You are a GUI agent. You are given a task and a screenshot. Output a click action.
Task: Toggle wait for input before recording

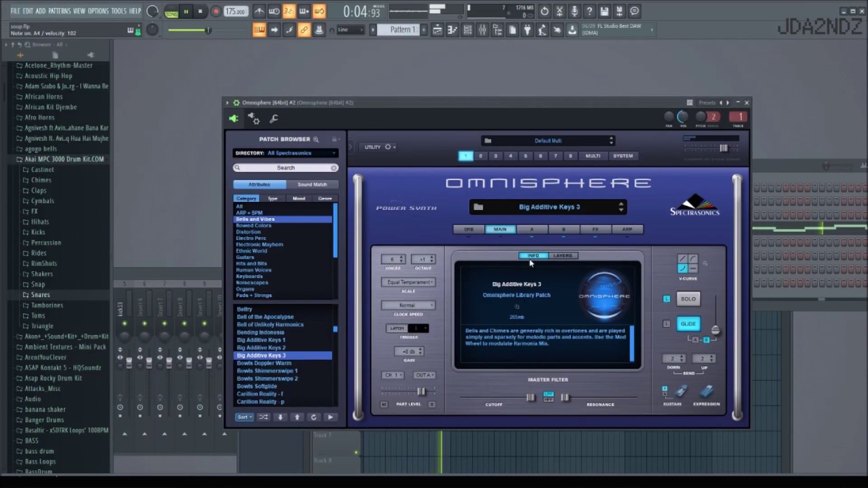274,12
